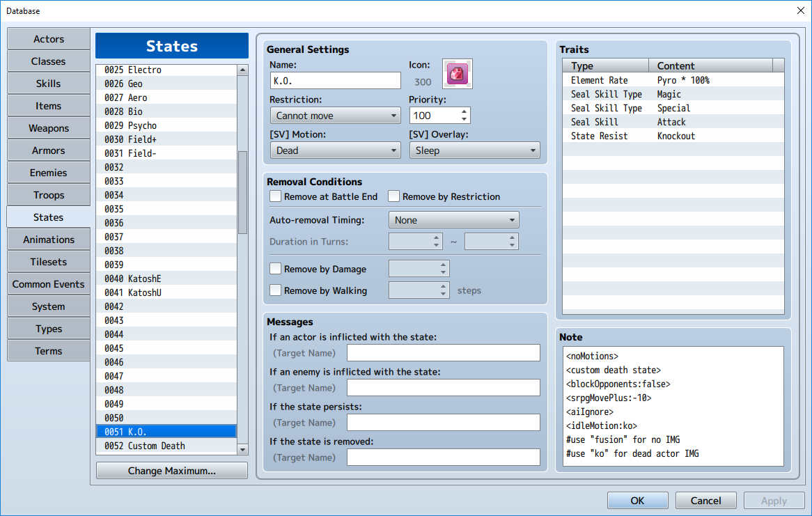The width and height of the screenshot is (812, 516).
Task: Select state 0040 KatoshE
Action: [166, 279]
